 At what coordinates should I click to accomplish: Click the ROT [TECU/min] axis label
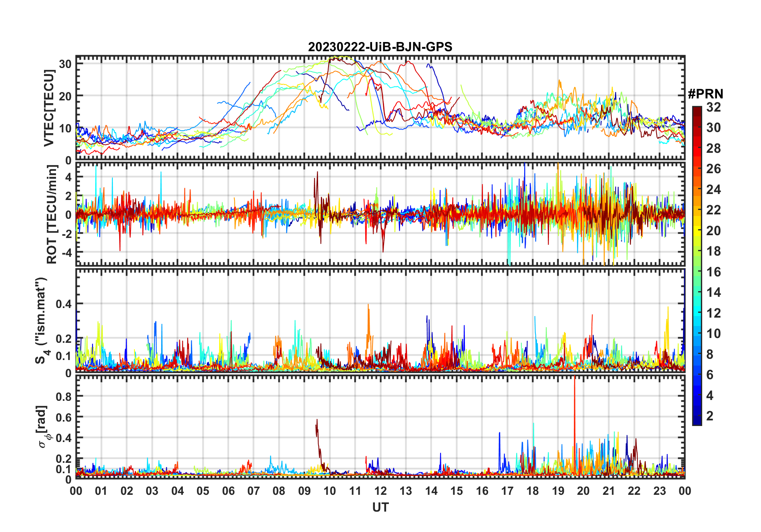pos(52,214)
